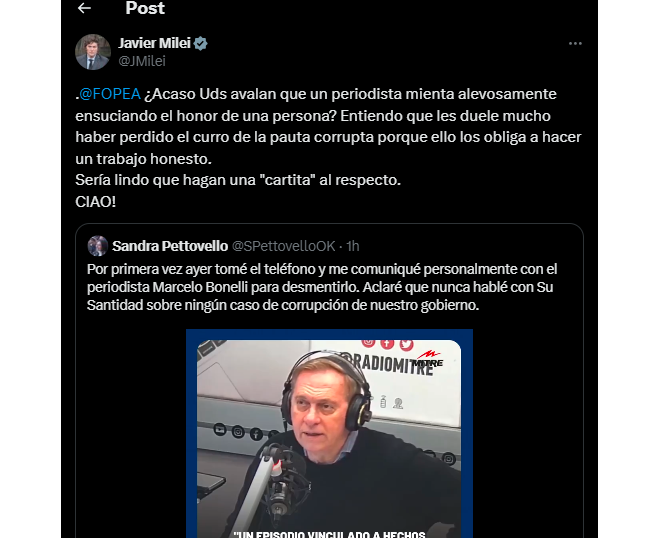Screen dimensions: 663x538
Task: Click the red Twitter bird icon in video
Action: click(406, 345)
